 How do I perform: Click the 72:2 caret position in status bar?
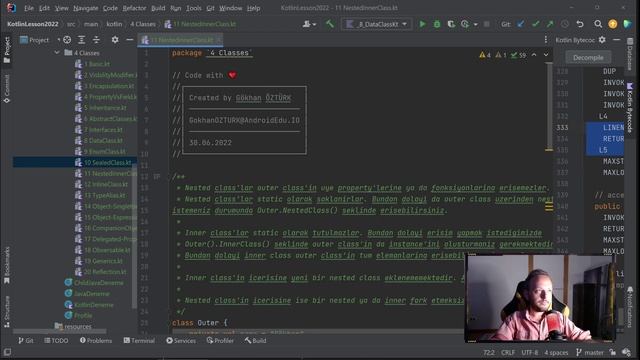[x=489, y=352]
